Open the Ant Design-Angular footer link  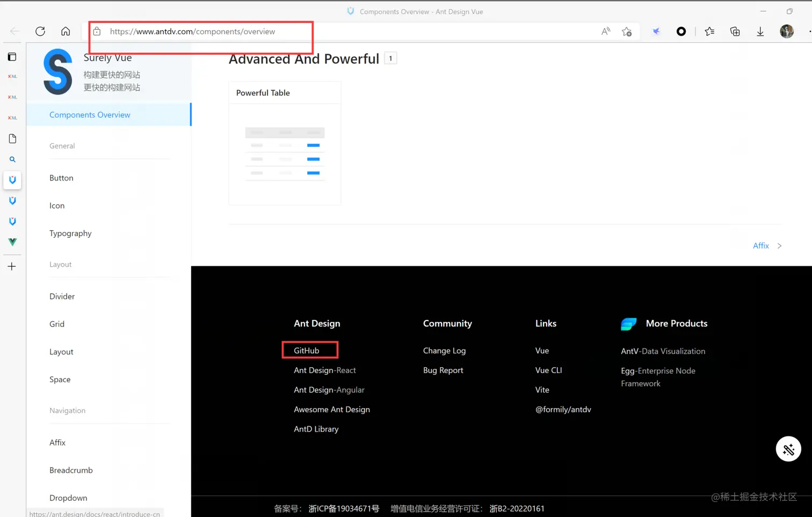point(329,390)
